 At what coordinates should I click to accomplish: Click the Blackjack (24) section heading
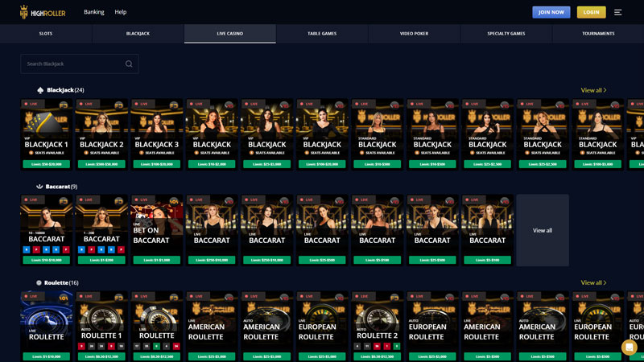tap(65, 90)
